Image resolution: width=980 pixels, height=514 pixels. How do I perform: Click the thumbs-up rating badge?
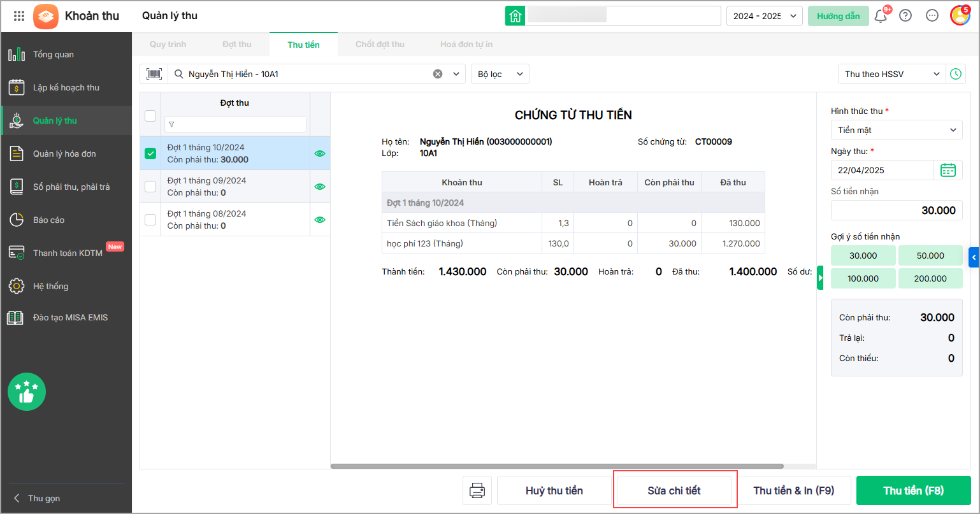click(x=27, y=392)
